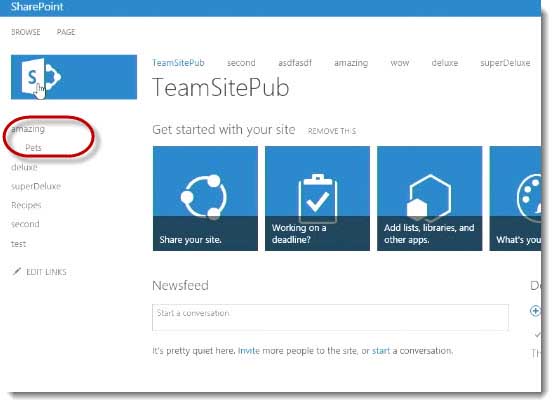Image resolution: width=556 pixels, height=407 pixels.
Task: Open the Share your site tile
Action: click(x=205, y=198)
